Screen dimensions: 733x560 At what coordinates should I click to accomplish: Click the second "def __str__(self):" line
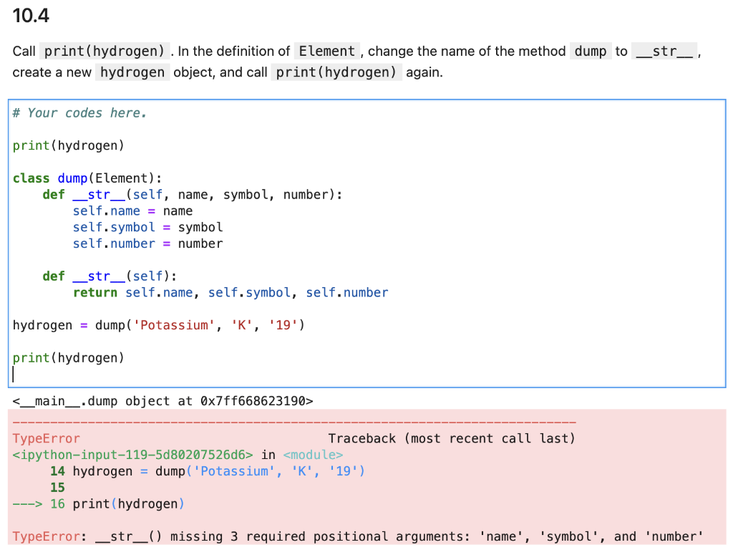pyautogui.click(x=107, y=276)
